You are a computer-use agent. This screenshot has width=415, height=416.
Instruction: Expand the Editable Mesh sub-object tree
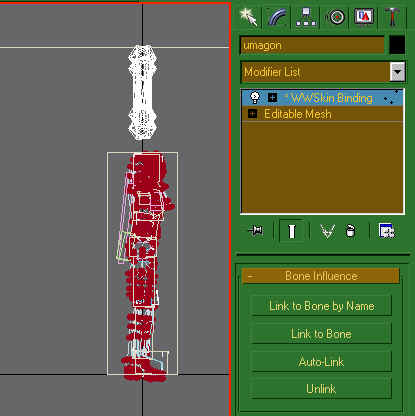[x=252, y=114]
